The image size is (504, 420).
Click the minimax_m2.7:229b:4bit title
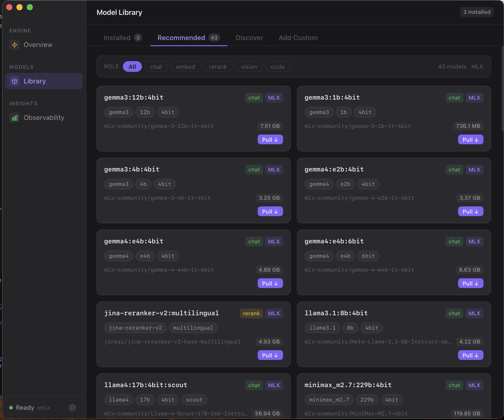[348, 385]
